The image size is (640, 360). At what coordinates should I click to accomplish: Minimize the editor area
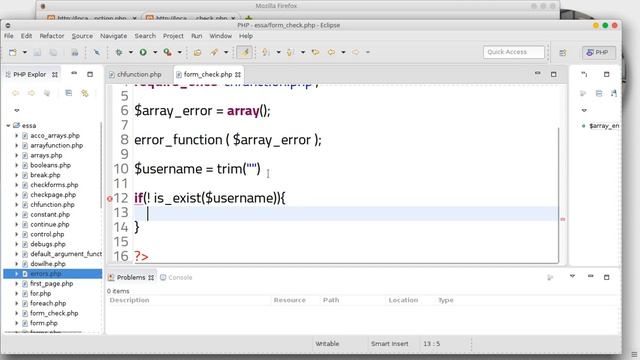pyautogui.click(x=538, y=73)
